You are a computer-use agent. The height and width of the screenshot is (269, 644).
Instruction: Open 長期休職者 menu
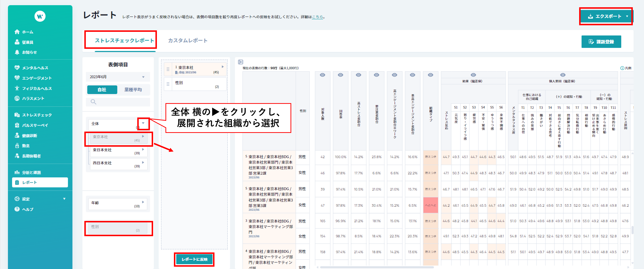(x=28, y=156)
